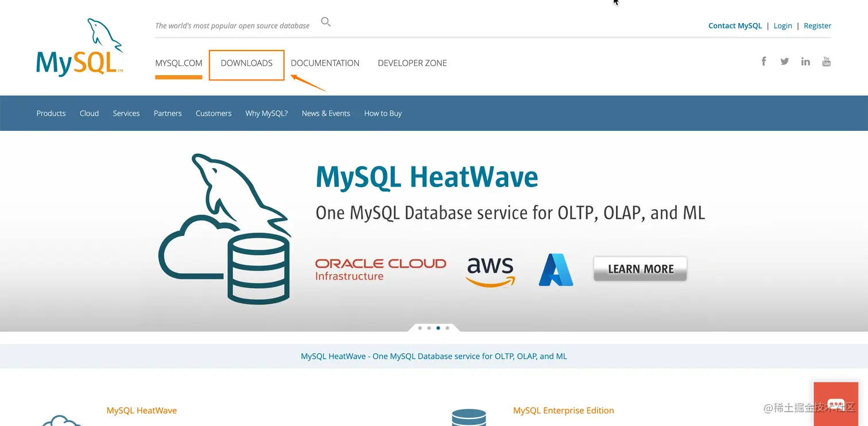Click banner subtitle One MySQL Database service
868x426 pixels.
coord(510,213)
